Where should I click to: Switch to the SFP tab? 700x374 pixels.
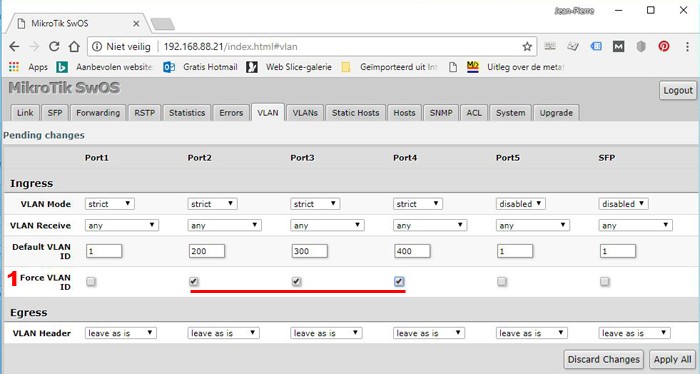click(x=55, y=113)
